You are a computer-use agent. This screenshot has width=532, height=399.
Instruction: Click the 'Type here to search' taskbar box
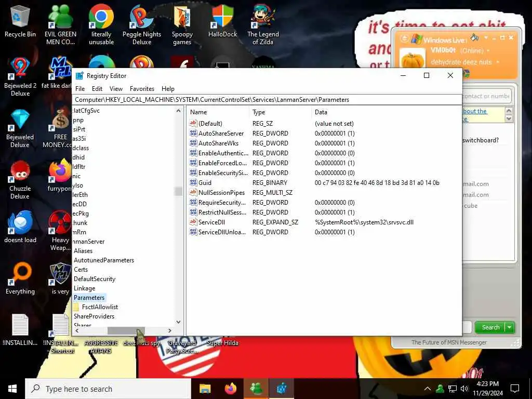click(108, 389)
